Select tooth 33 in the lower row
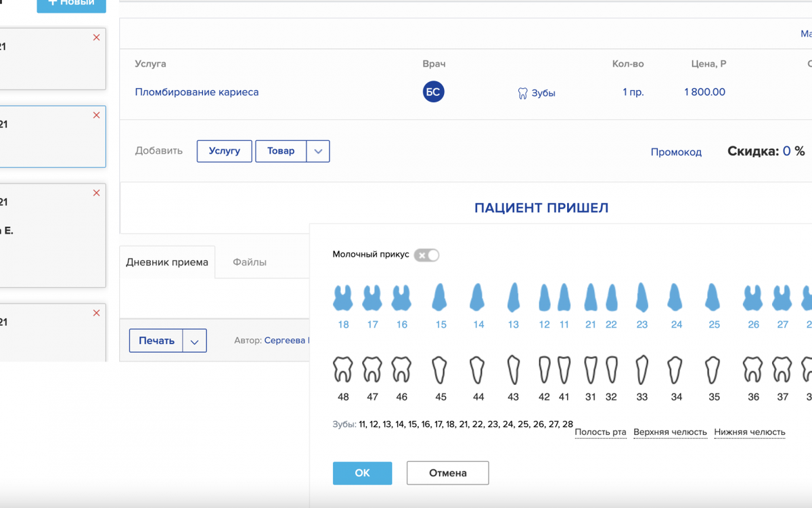The height and width of the screenshot is (508, 812). point(641,369)
